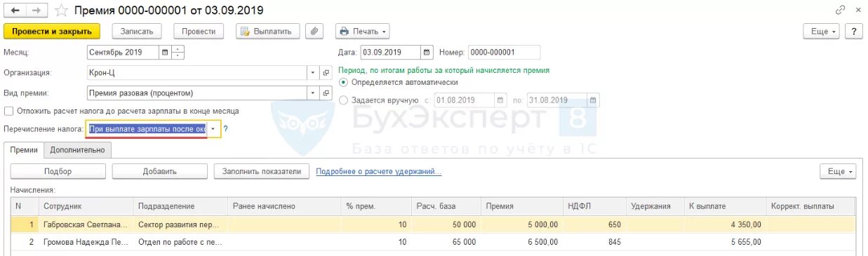Click the Номер input field
This screenshot has width=868, height=256.
coord(504,52)
